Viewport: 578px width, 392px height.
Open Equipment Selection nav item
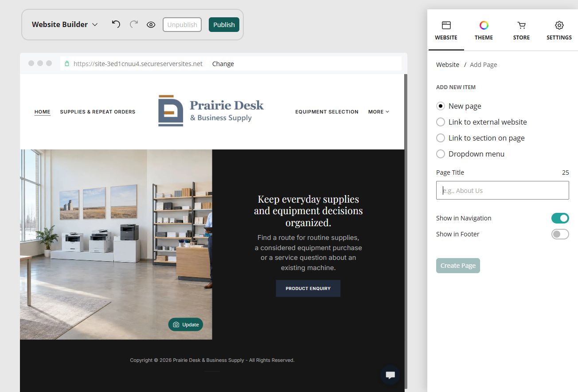click(327, 112)
